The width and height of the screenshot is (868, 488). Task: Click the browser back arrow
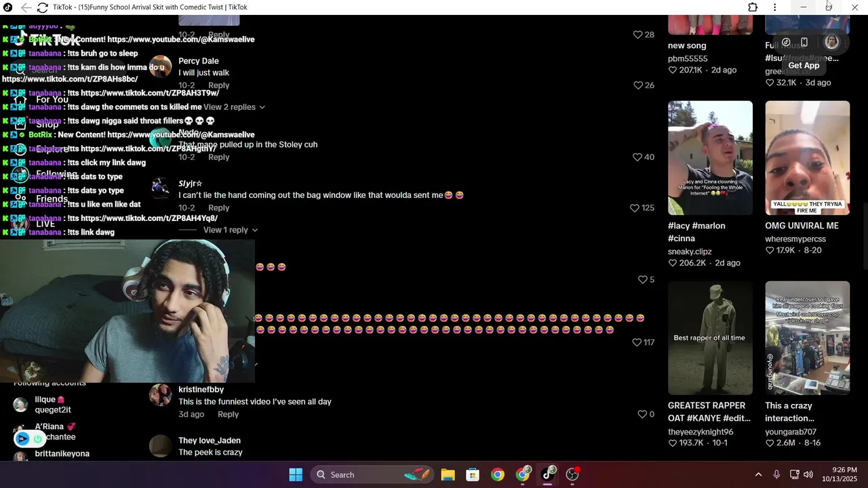tap(26, 7)
